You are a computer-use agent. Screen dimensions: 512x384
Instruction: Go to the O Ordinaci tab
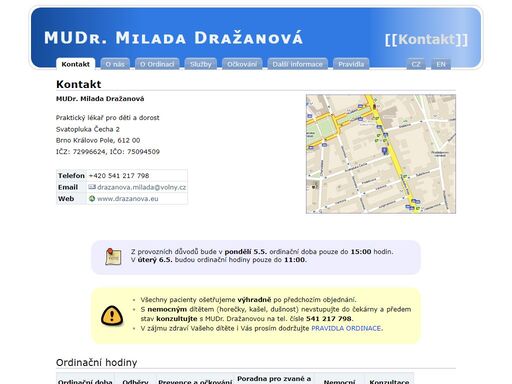pos(157,64)
